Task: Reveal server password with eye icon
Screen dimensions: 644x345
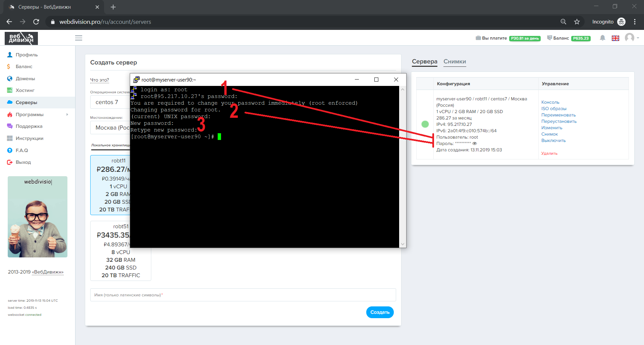Action: pos(475,144)
